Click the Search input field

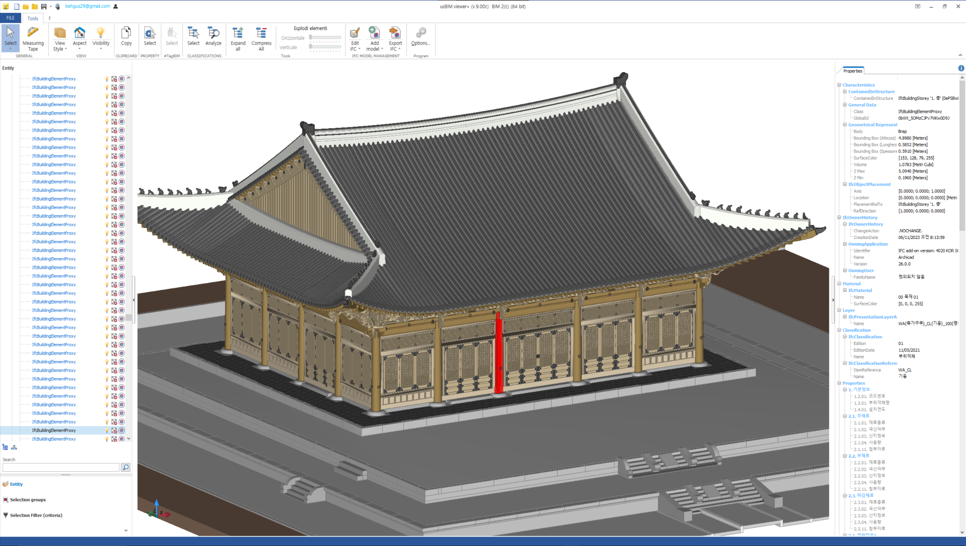click(61, 467)
